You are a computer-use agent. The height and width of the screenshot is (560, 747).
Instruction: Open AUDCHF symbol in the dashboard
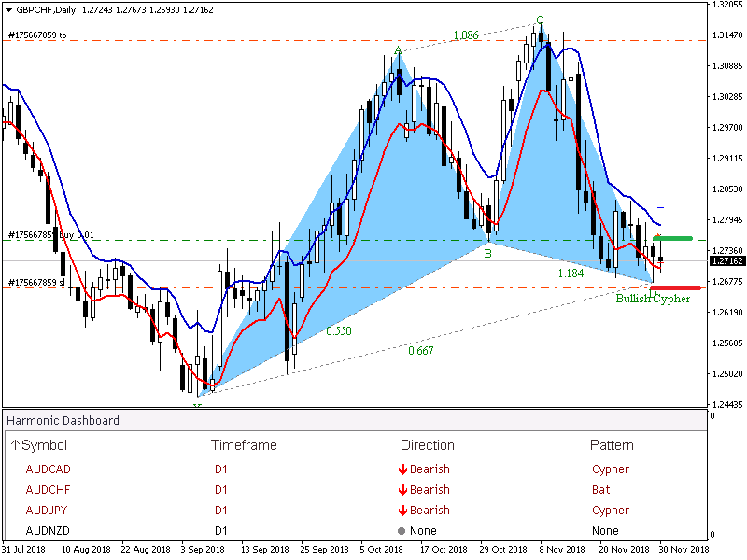[48, 489]
